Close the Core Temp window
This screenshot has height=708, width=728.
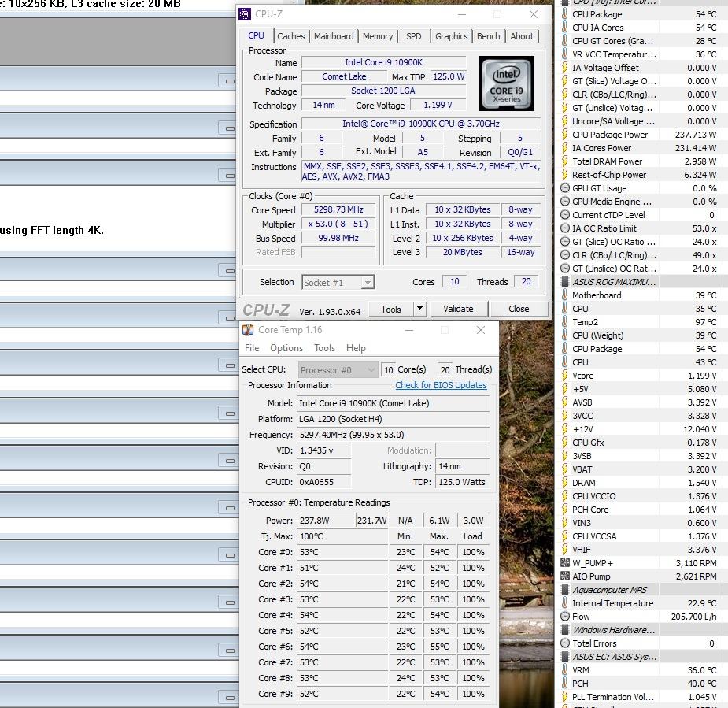click(481, 330)
